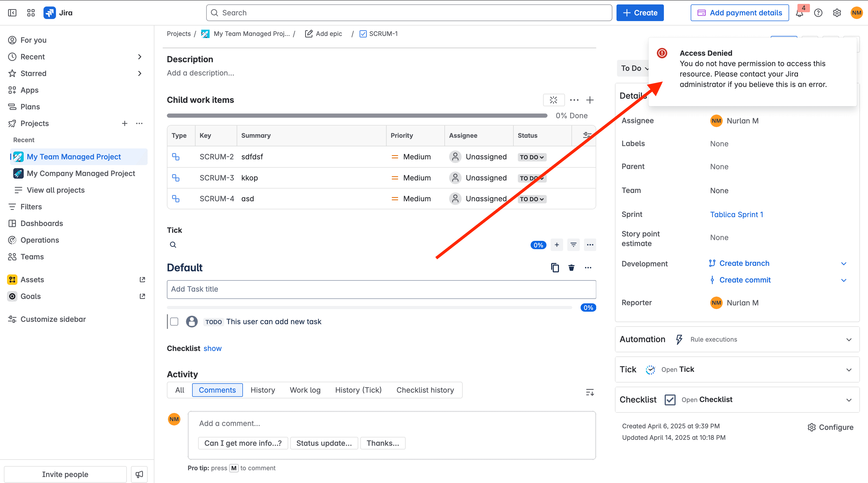
Task: Expand the Checklist panel chevron
Action: [x=849, y=400]
